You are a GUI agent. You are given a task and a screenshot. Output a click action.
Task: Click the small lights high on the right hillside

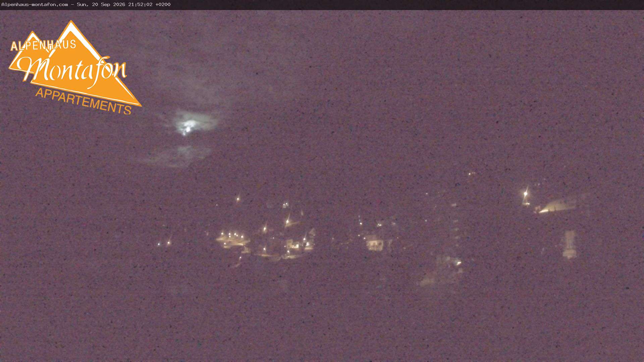click(472, 174)
